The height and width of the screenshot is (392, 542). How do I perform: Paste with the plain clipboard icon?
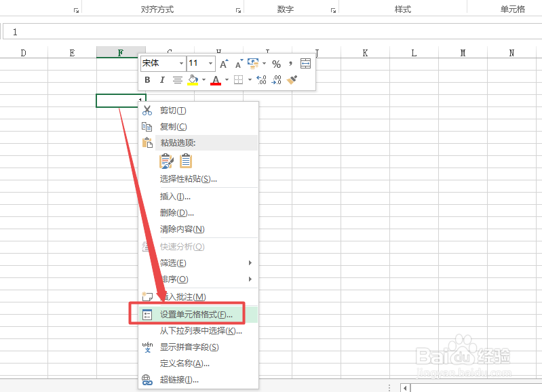186,161
